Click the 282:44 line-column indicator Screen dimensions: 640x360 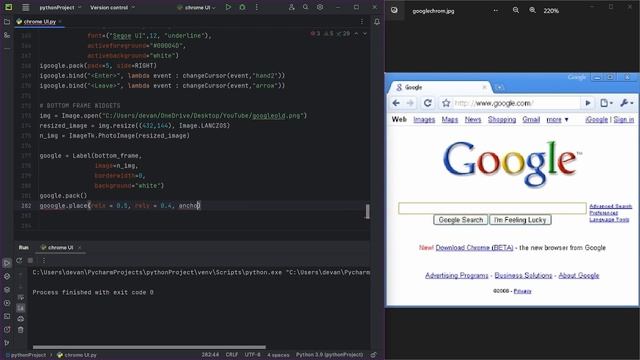point(210,355)
